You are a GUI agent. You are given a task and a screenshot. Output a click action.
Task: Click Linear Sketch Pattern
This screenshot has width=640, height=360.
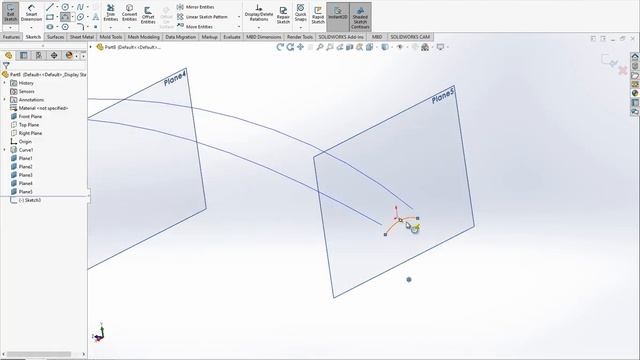202,17
